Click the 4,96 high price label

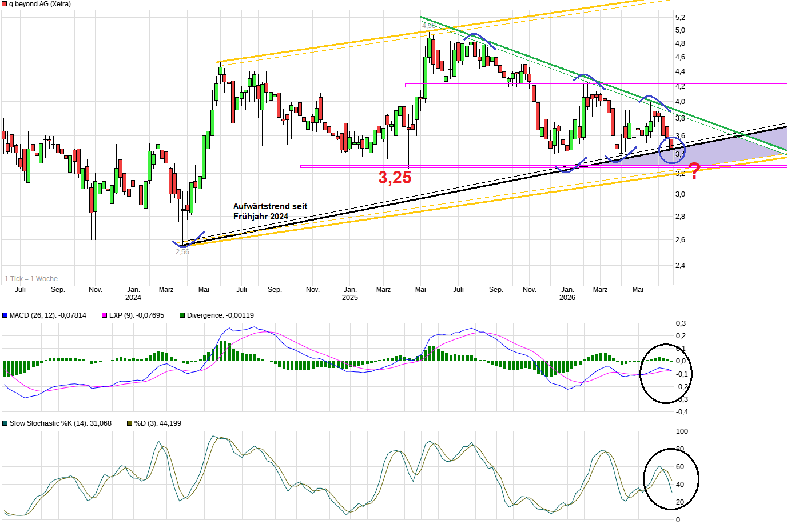(428, 26)
